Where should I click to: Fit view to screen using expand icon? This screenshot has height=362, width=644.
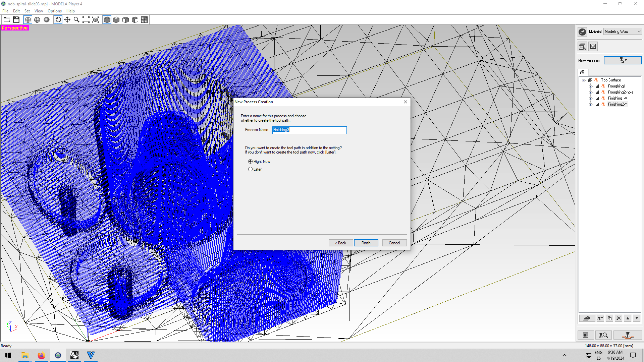[x=86, y=20]
